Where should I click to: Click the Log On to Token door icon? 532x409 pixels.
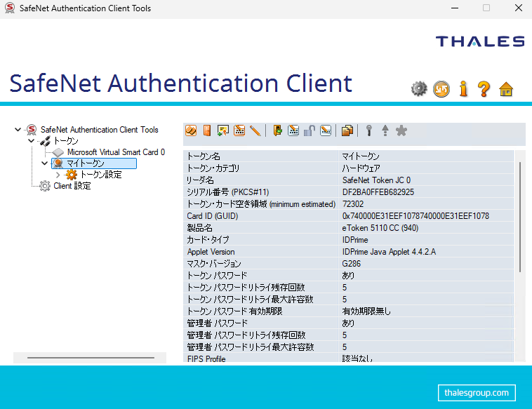(x=207, y=130)
